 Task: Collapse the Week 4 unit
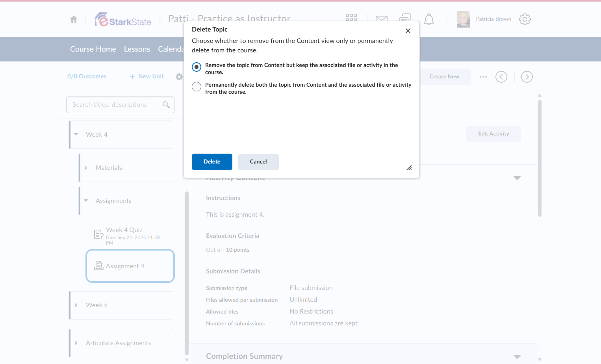pyautogui.click(x=76, y=135)
